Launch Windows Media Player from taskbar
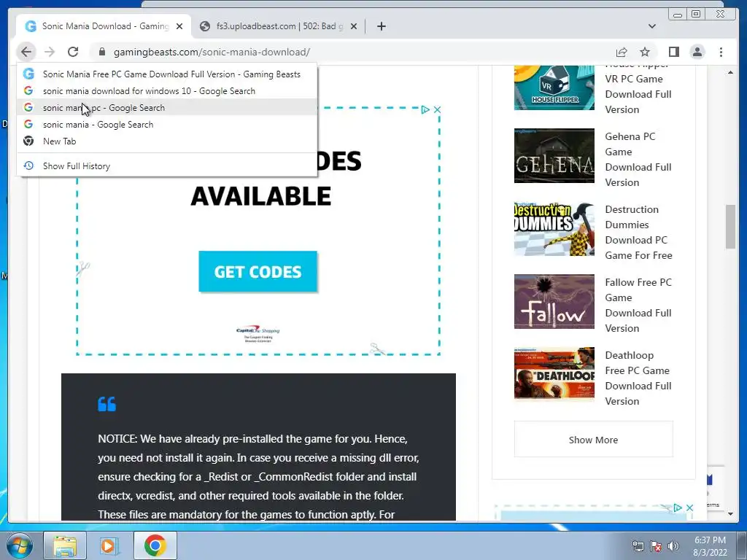Image resolution: width=747 pixels, height=560 pixels. (109, 545)
